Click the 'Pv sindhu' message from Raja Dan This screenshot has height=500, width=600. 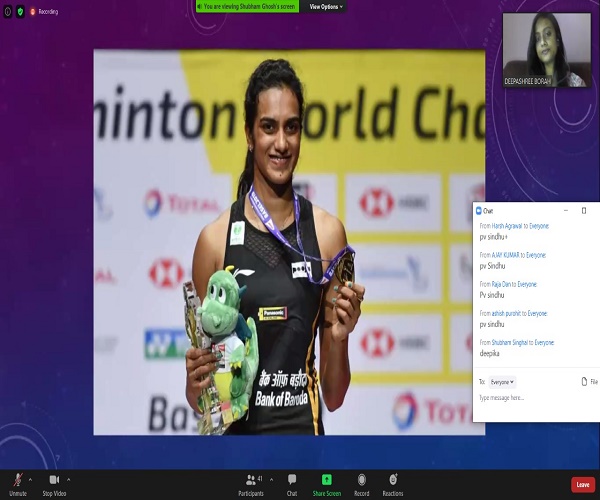(492, 295)
